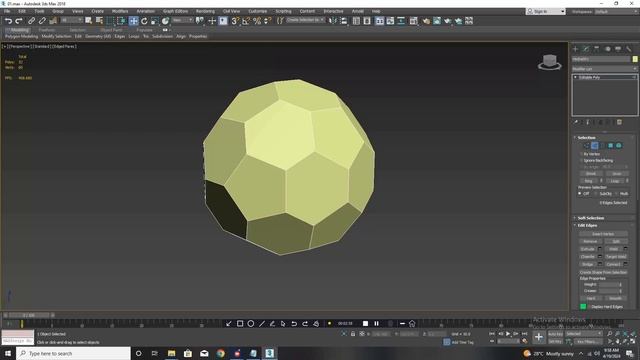Select the Link tool icon
Image resolution: width=640 pixels, height=360 pixels.
tap(31, 21)
